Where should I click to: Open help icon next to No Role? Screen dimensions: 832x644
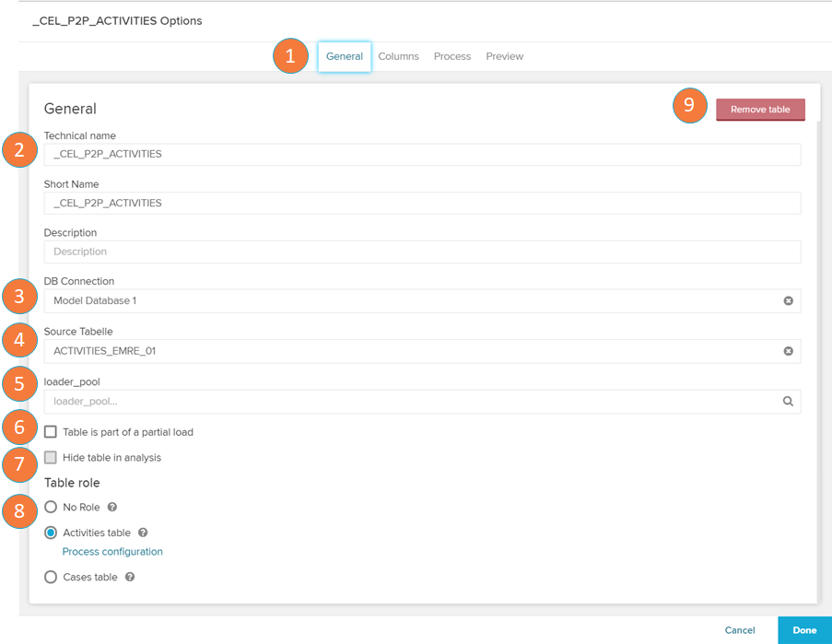pyautogui.click(x=112, y=507)
